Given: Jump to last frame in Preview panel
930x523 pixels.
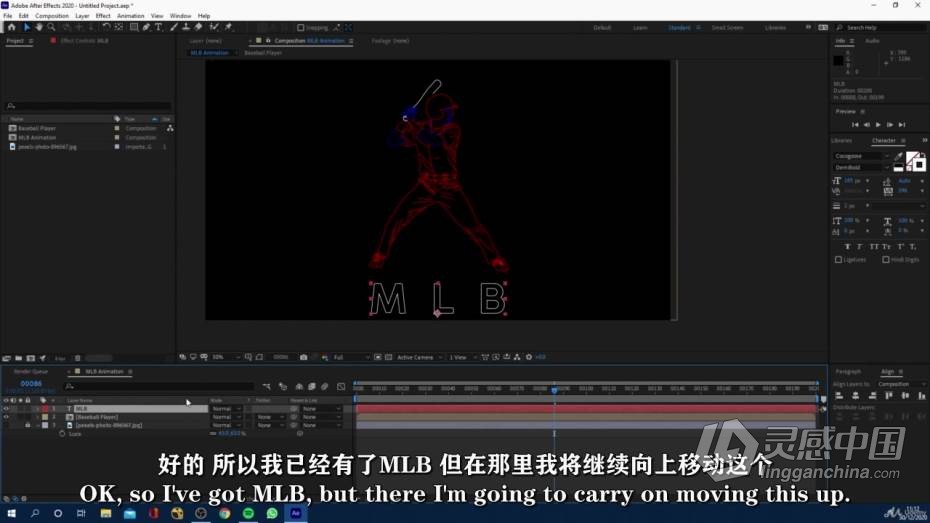Looking at the screenshot, I should tap(902, 125).
